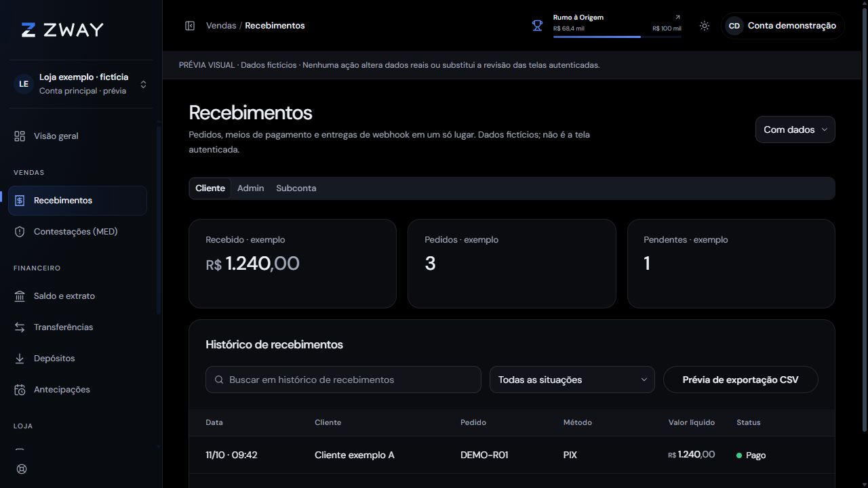
Task: Open Depósitos download icon
Action: (x=20, y=359)
